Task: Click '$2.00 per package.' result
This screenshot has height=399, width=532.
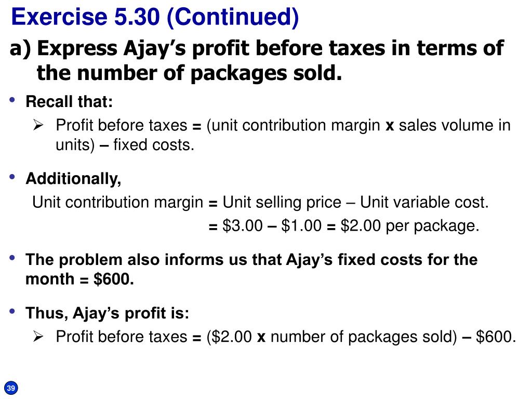Action: click(x=410, y=225)
